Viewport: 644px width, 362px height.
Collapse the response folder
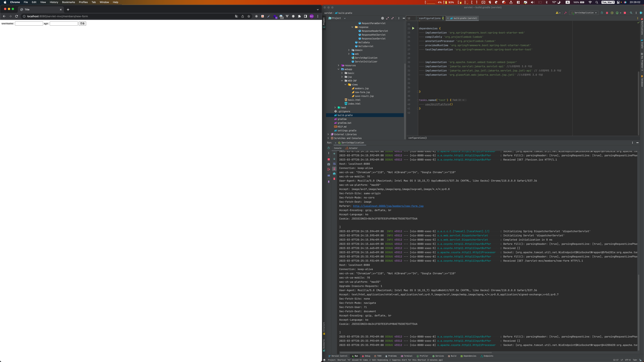pos(352,27)
